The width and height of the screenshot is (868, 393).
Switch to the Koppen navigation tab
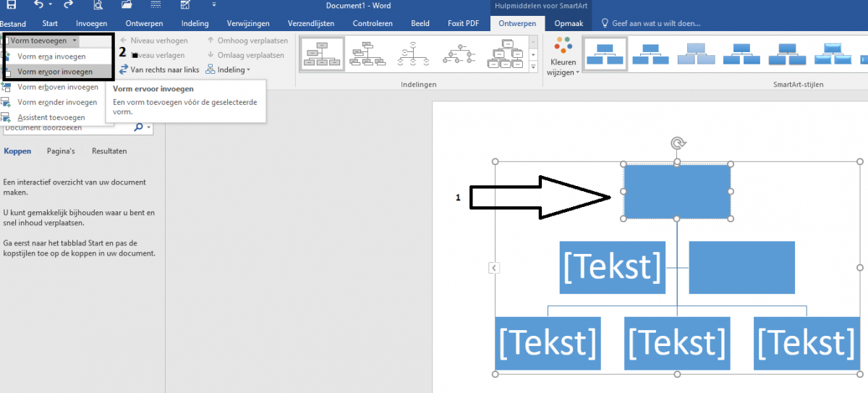click(x=17, y=151)
